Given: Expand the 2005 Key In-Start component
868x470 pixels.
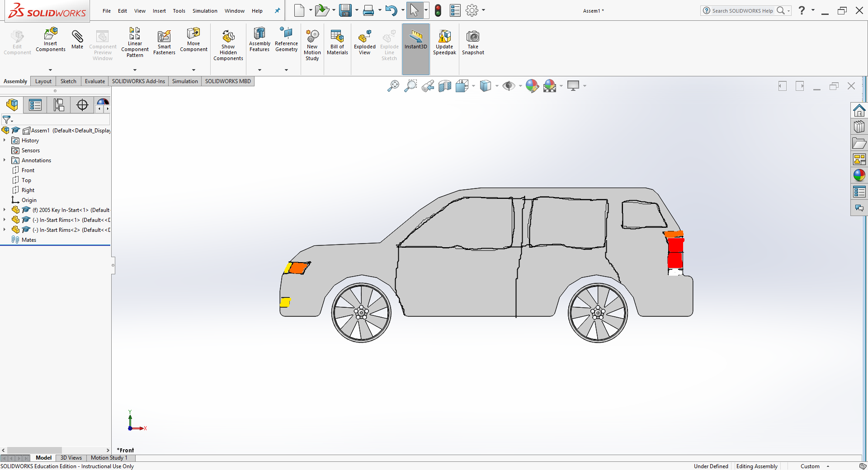Looking at the screenshot, I should (5, 210).
